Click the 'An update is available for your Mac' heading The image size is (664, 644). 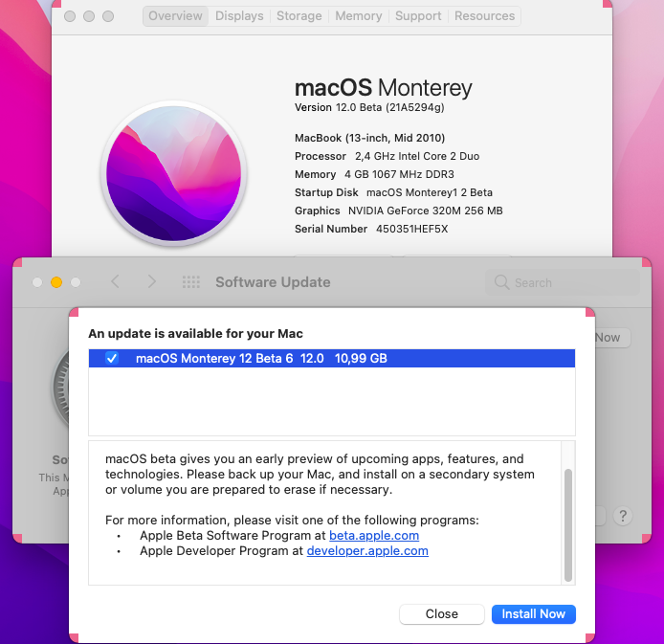point(195,334)
